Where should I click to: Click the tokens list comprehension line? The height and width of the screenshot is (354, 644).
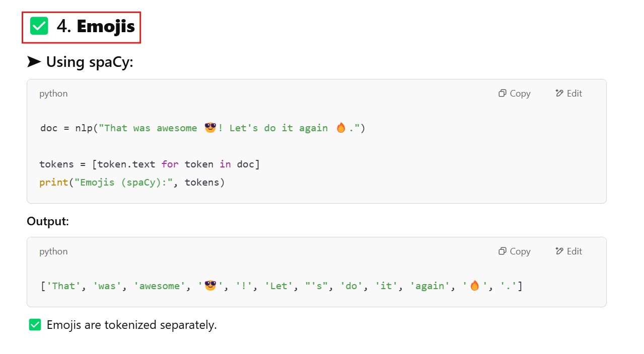click(x=150, y=164)
